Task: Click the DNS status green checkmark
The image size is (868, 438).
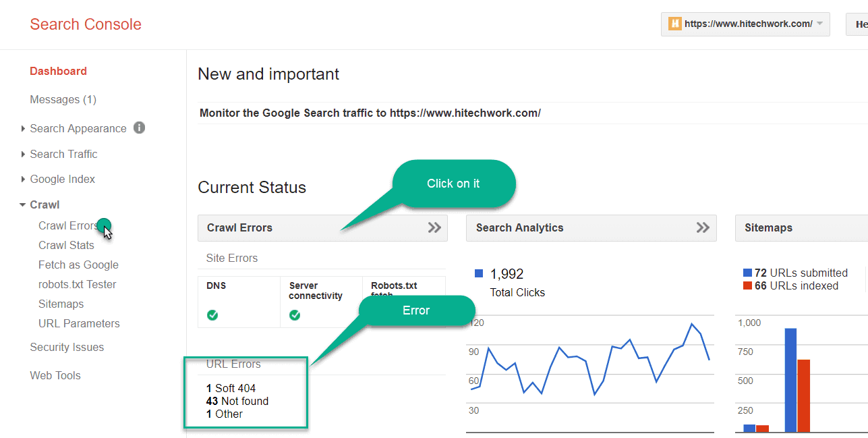Action: [x=212, y=315]
